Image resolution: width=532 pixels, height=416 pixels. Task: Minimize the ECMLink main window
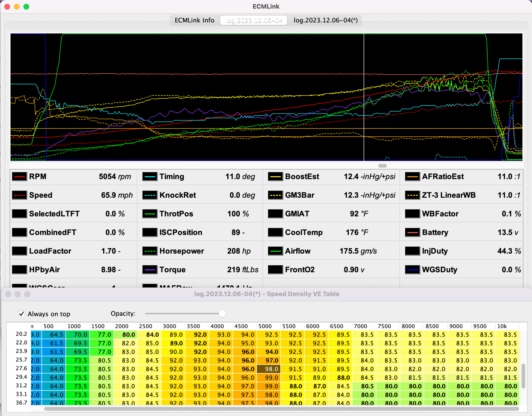(x=17, y=7)
